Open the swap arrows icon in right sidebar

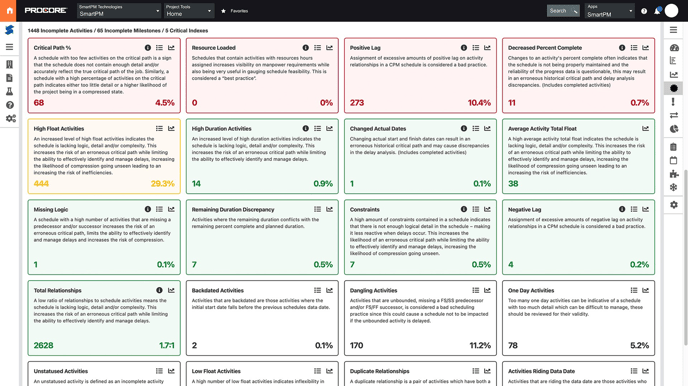pyautogui.click(x=674, y=115)
